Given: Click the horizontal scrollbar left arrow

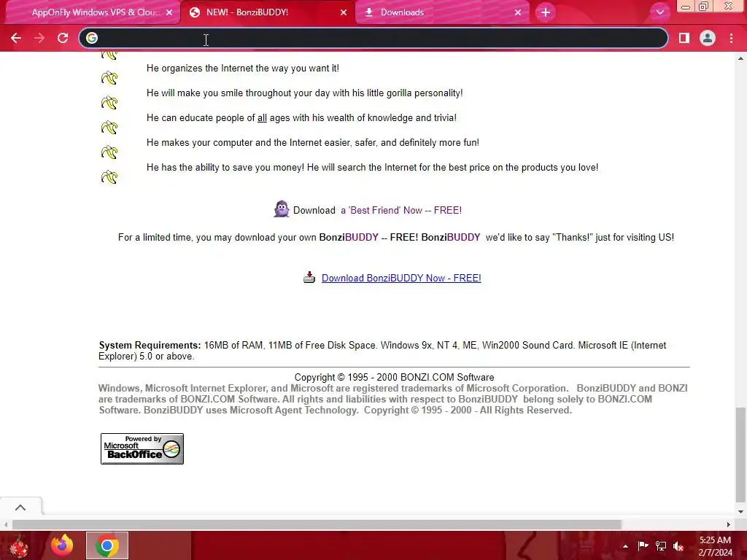Looking at the screenshot, I should [x=5, y=524].
